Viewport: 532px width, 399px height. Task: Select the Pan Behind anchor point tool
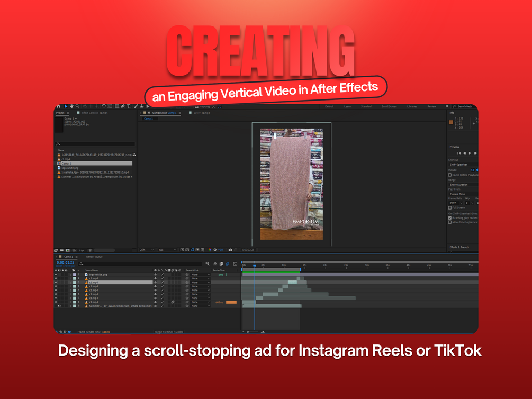click(110, 106)
